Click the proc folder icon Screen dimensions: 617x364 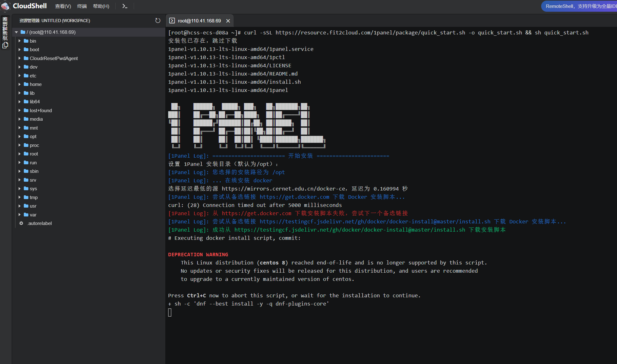click(26, 145)
